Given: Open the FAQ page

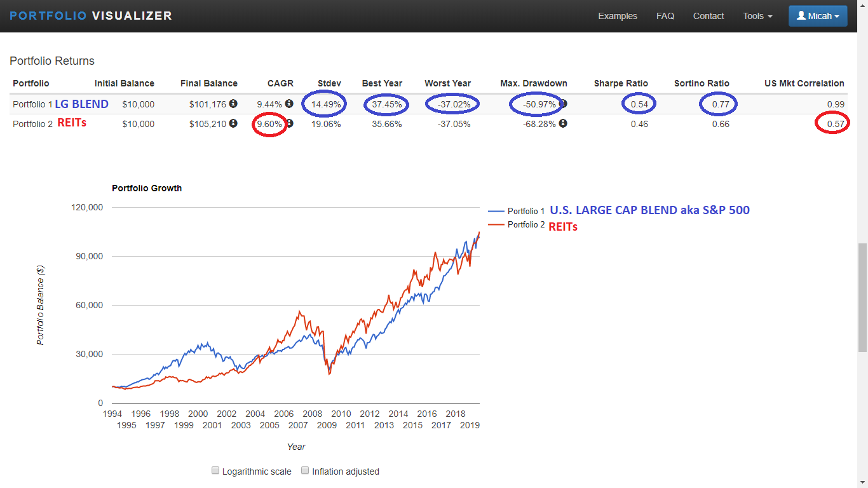Looking at the screenshot, I should click(665, 16).
